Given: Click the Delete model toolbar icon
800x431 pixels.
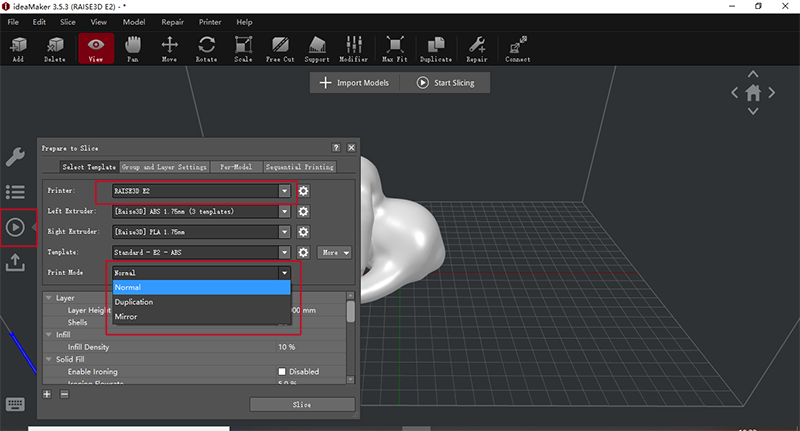Looking at the screenshot, I should pos(55,49).
